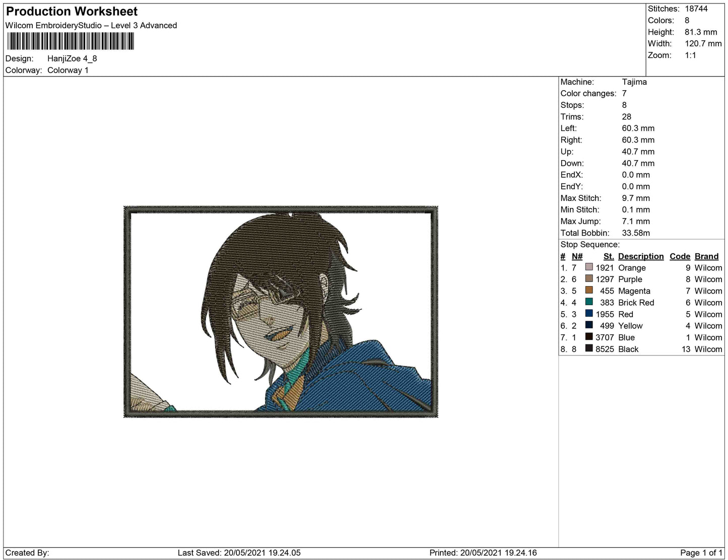Select the 'Total Bobbin:' label

585,233
